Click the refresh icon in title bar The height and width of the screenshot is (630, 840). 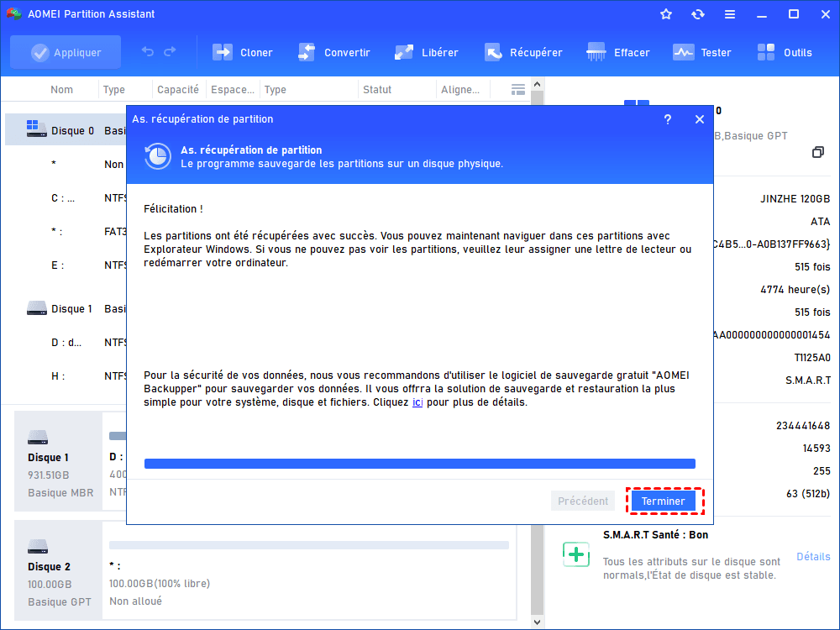pos(697,14)
